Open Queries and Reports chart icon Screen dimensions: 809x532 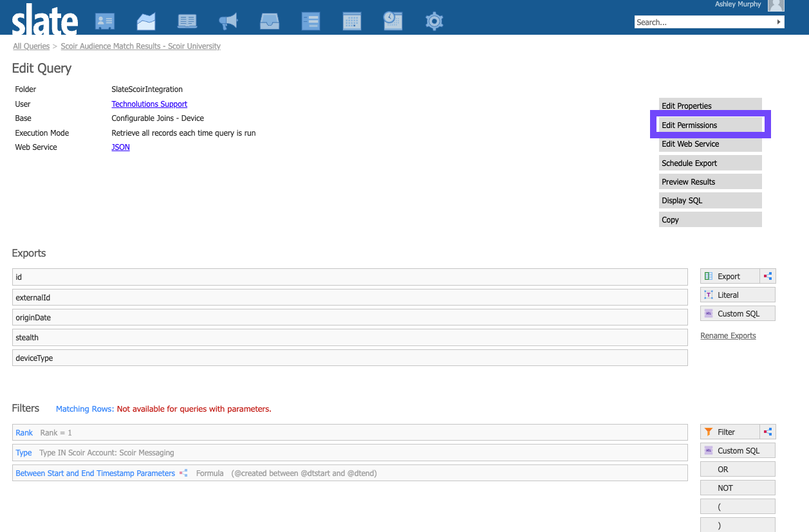[x=146, y=21]
